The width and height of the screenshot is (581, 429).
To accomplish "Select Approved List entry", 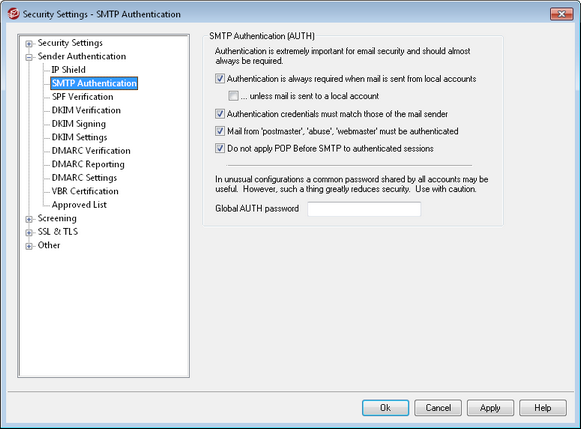I will (79, 204).
